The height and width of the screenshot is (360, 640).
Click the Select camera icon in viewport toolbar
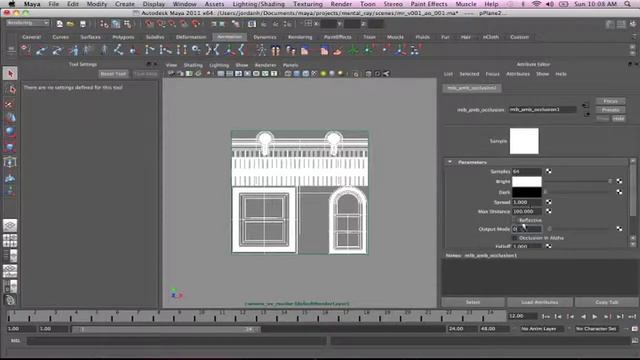[171, 74]
